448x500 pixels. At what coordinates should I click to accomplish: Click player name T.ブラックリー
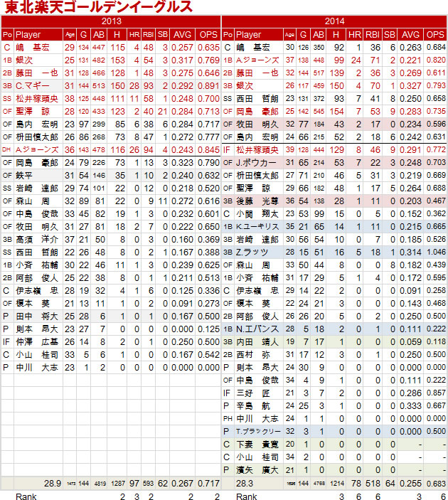coord(258,432)
